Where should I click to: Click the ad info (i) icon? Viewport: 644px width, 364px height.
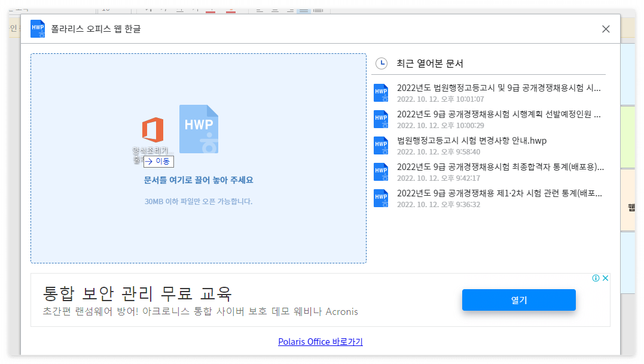[596, 278]
